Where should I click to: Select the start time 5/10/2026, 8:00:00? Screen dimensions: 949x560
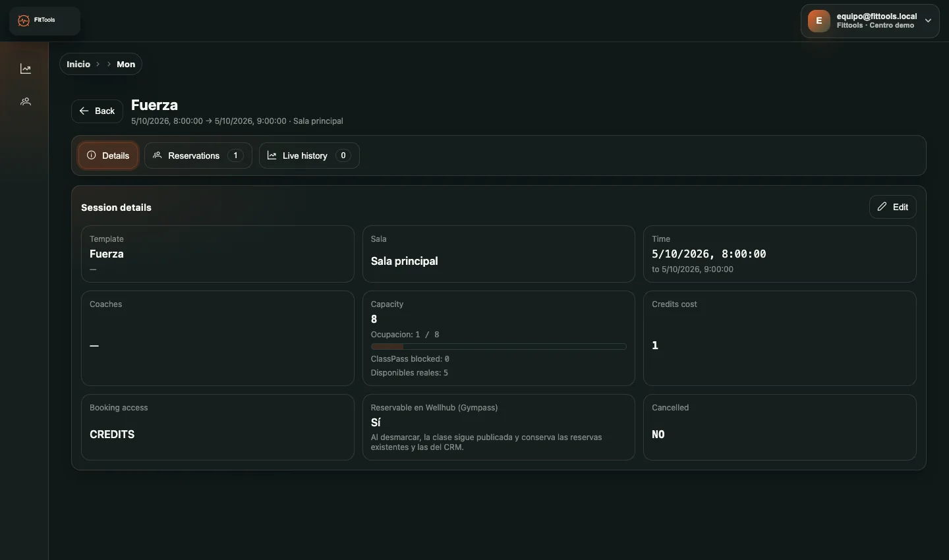(709, 254)
